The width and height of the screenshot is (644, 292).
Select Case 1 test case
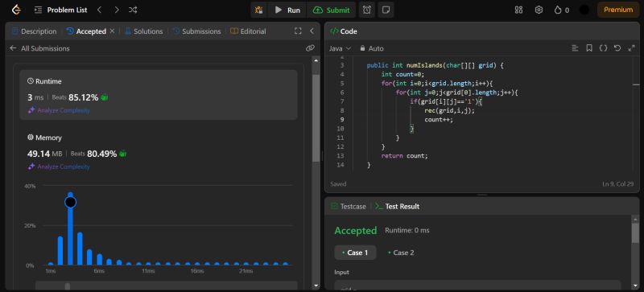tap(355, 253)
